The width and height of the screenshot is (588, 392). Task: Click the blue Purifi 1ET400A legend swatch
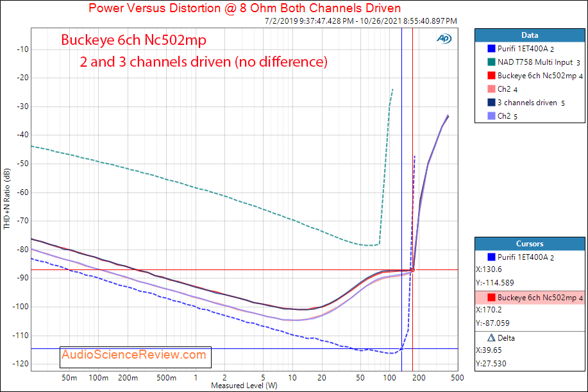(491, 48)
